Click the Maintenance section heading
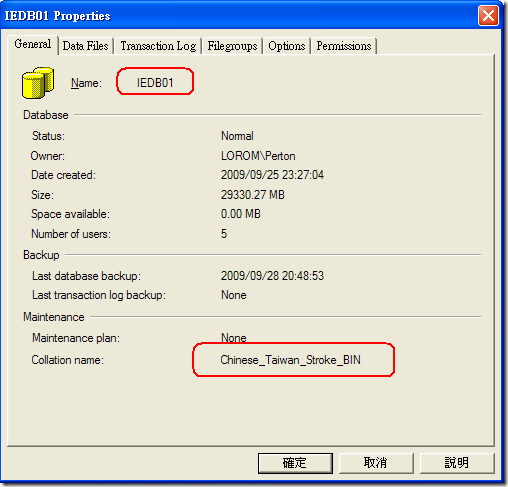Viewport: 508px width, 487px height. pyautogui.click(x=54, y=317)
